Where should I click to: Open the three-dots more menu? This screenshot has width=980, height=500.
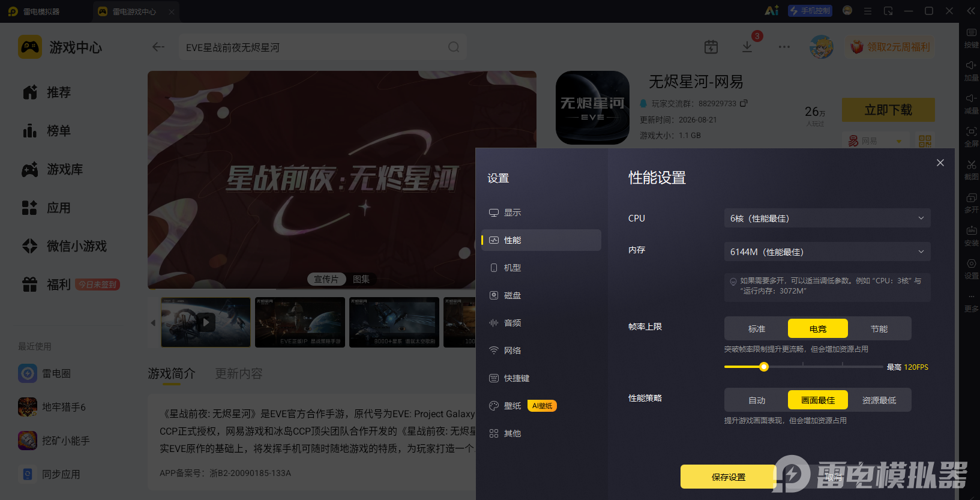pos(784,47)
